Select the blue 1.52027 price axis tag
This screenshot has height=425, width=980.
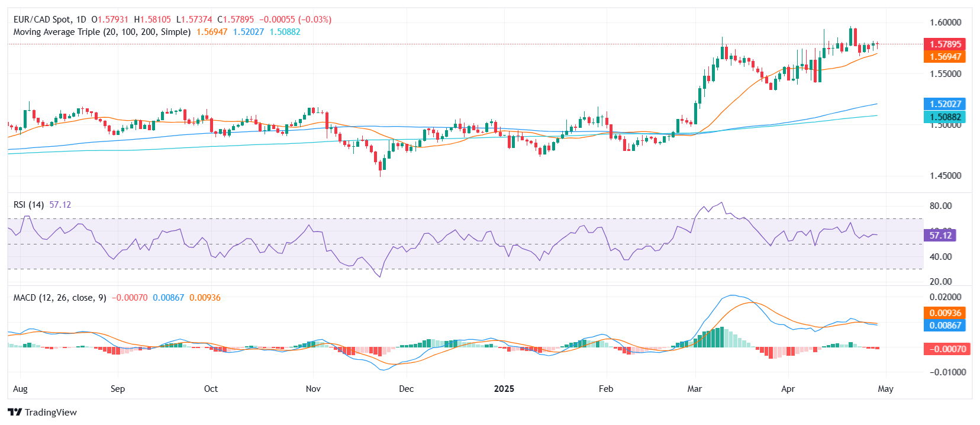pyautogui.click(x=944, y=104)
